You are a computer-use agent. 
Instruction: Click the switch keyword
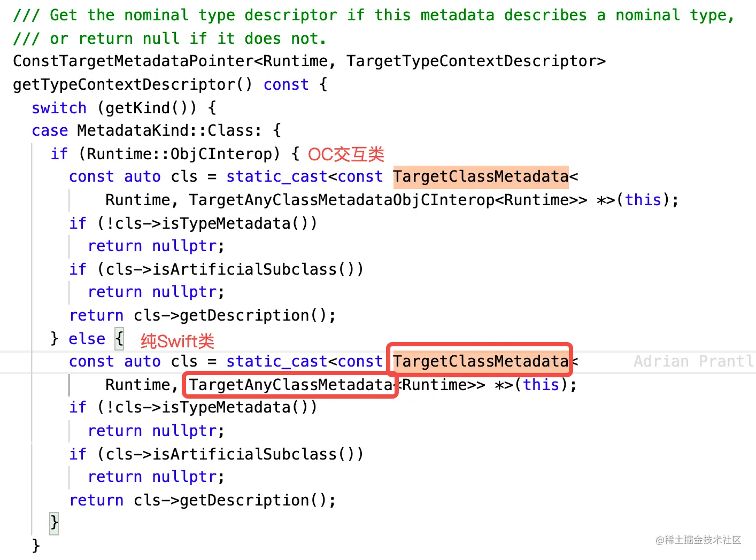59,107
